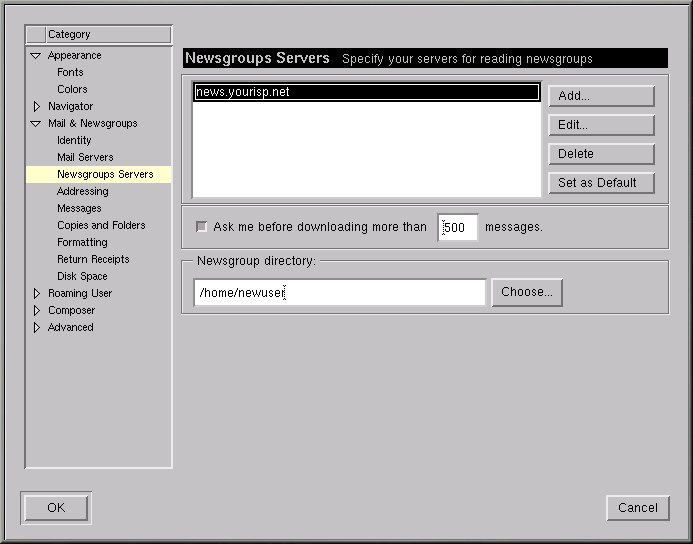The width and height of the screenshot is (693, 544).
Task: Expand the Navigator category
Action: (37, 107)
